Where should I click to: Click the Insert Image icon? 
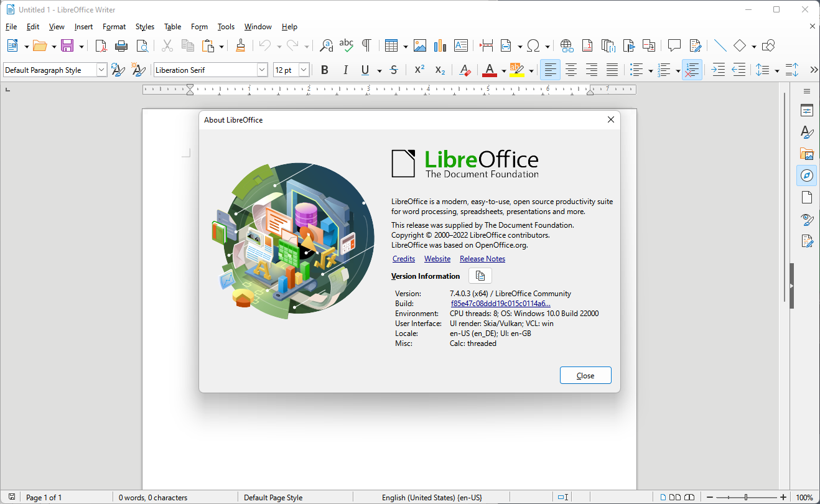(420, 45)
